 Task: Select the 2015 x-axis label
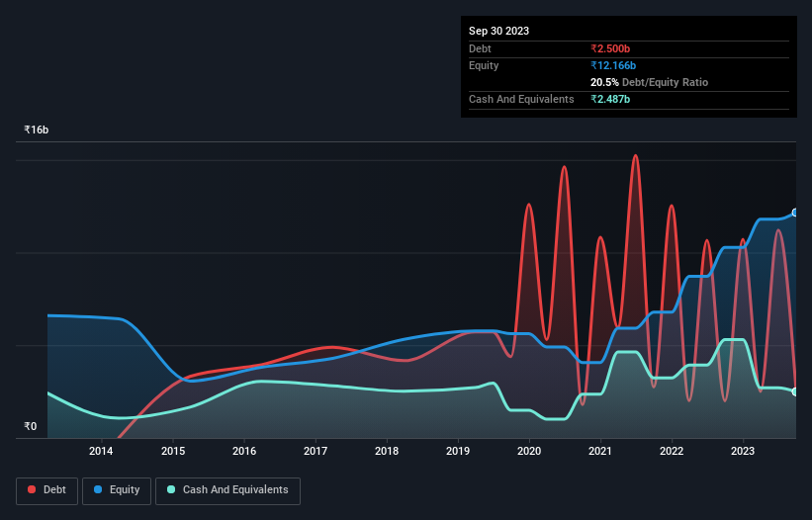(173, 451)
